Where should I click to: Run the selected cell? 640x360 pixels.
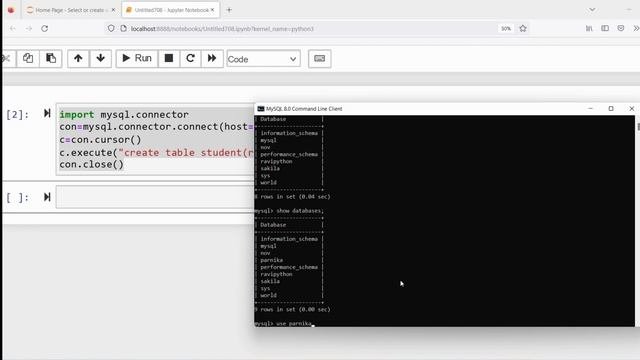pyautogui.click(x=137, y=58)
